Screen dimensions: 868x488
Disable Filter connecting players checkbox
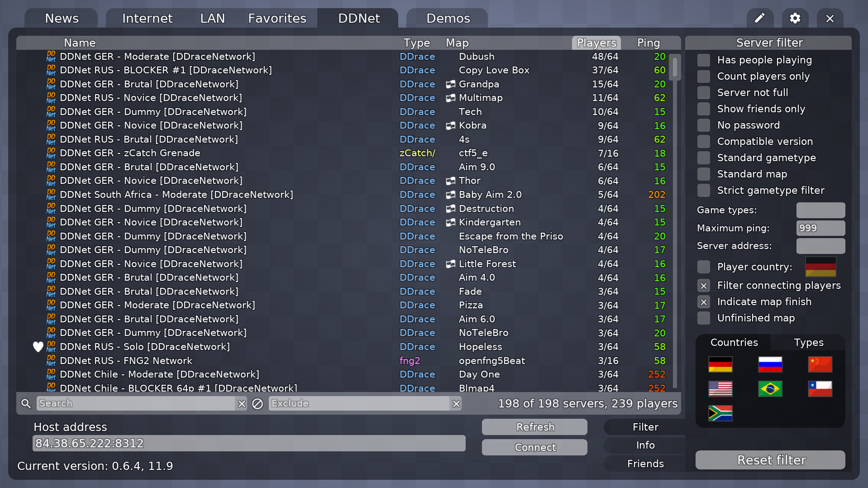click(704, 286)
